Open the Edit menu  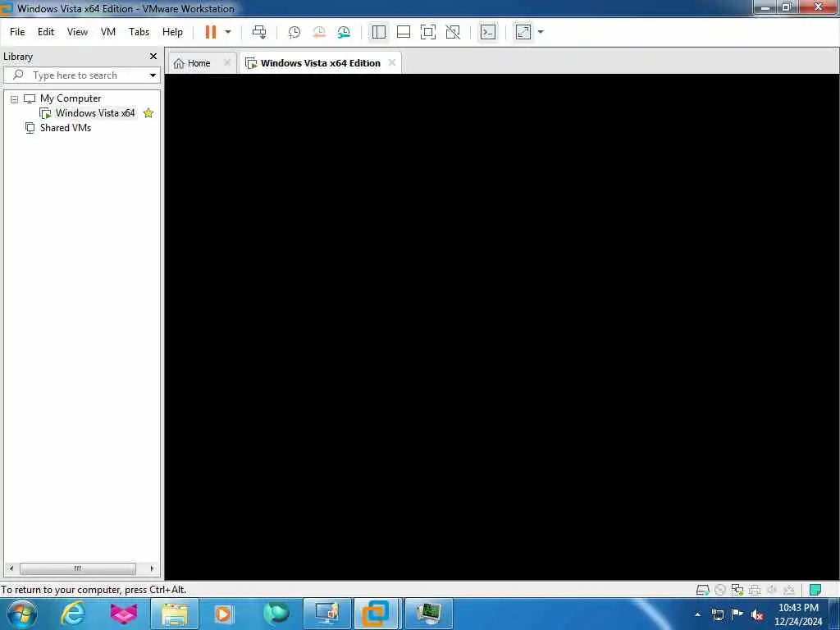46,32
